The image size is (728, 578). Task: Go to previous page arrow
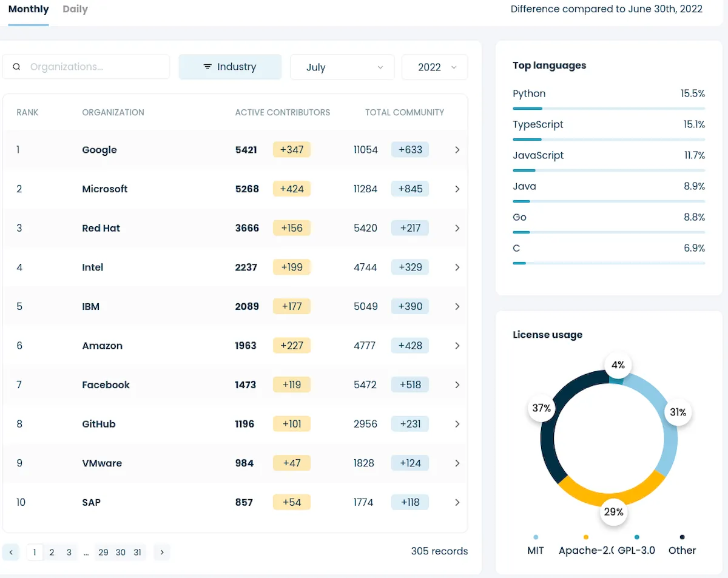[x=11, y=552]
